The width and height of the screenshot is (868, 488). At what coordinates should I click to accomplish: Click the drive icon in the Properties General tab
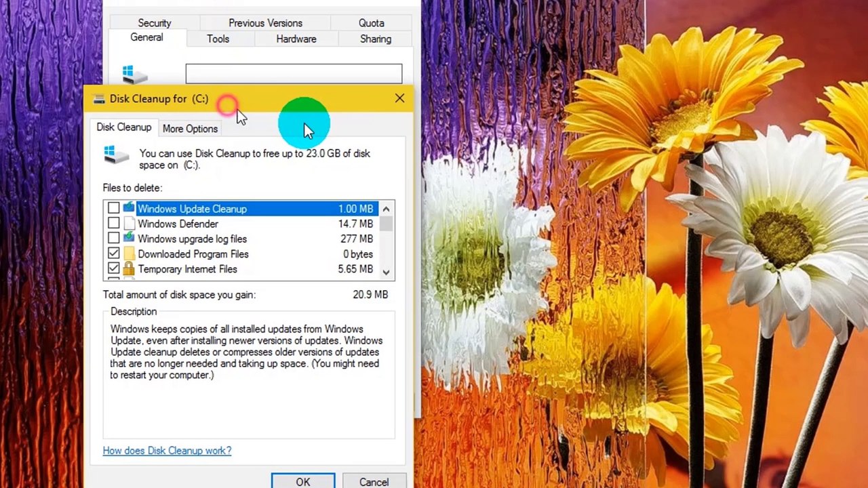coord(134,74)
